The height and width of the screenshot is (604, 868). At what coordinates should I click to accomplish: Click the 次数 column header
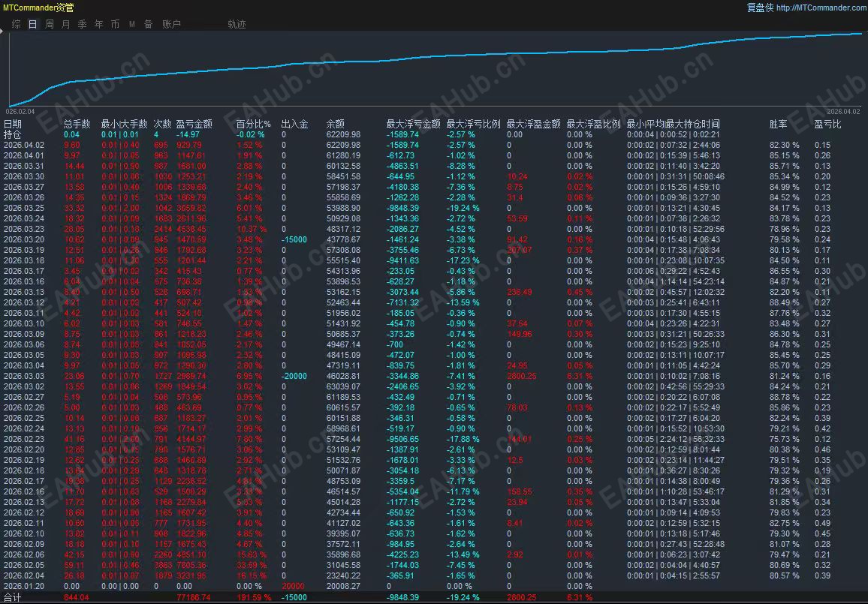pyautogui.click(x=163, y=124)
